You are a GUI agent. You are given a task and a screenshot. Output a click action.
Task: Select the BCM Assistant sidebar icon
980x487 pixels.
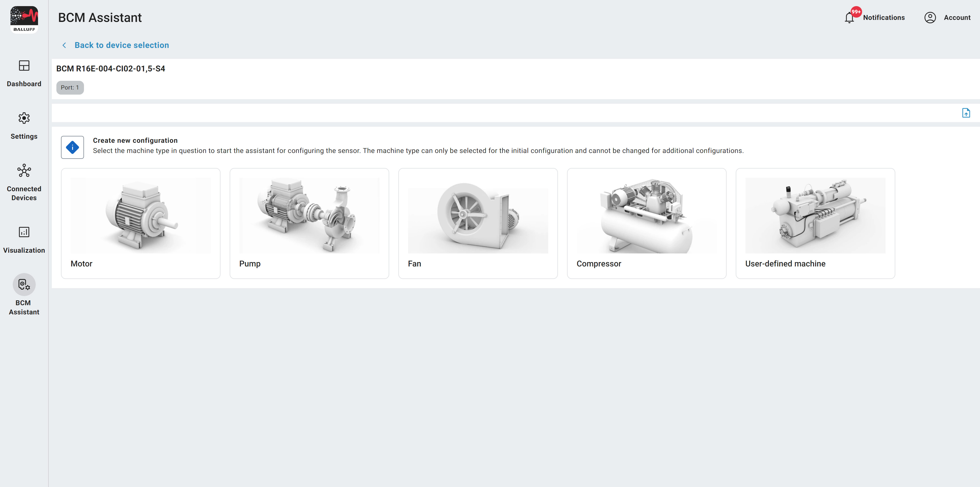24,284
